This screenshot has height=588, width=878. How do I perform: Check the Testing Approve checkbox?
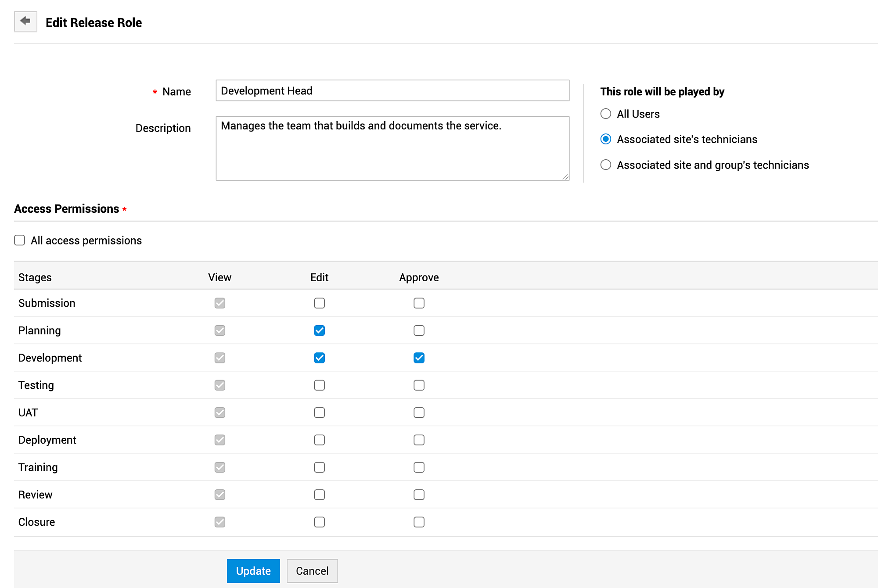pyautogui.click(x=419, y=385)
